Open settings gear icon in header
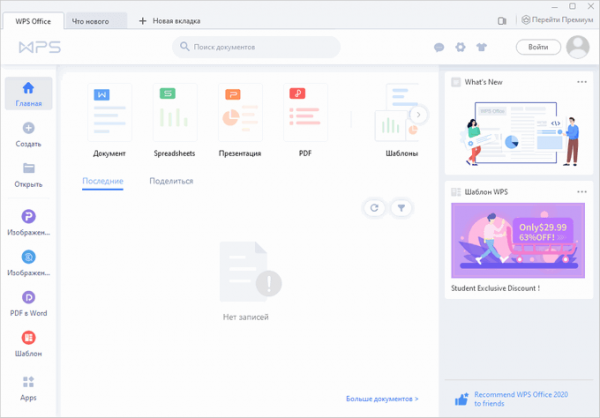The width and height of the screenshot is (600, 418). coord(460,47)
